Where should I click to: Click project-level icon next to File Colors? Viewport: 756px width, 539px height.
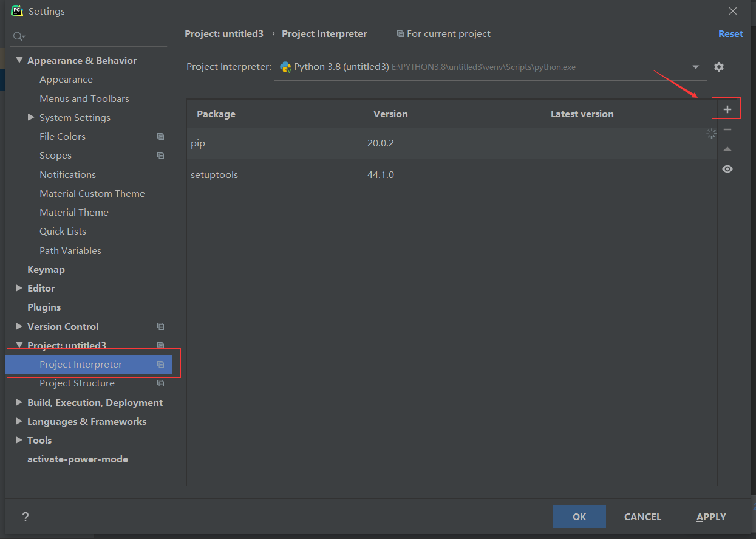pyautogui.click(x=160, y=136)
